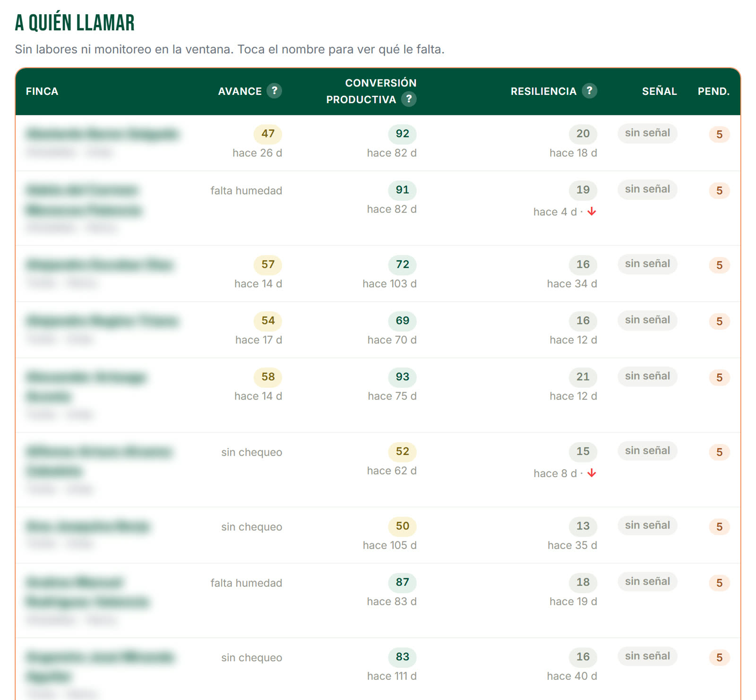Click the 'sin señal' pill in the first row
Image resolution: width=756 pixels, height=700 pixels.
click(647, 133)
